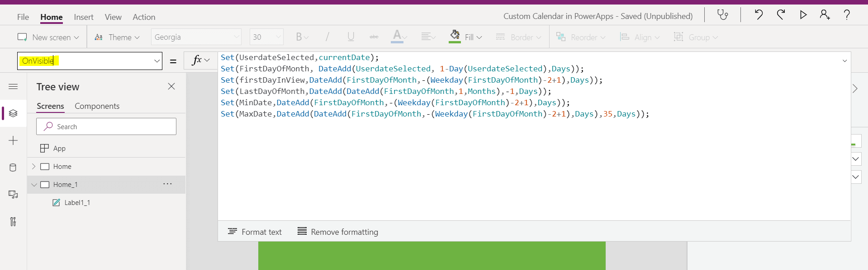Image resolution: width=868 pixels, height=270 pixels.
Task: Open the Advanced tools icon
Action: coord(13,222)
